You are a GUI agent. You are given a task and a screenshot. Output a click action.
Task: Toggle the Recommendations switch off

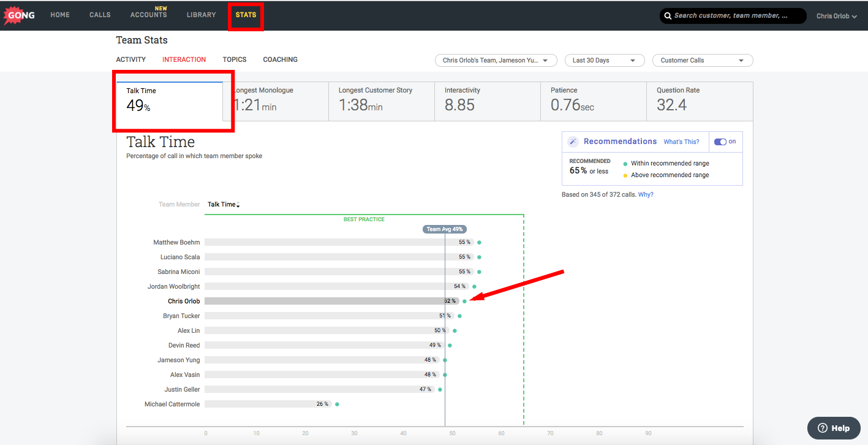720,142
